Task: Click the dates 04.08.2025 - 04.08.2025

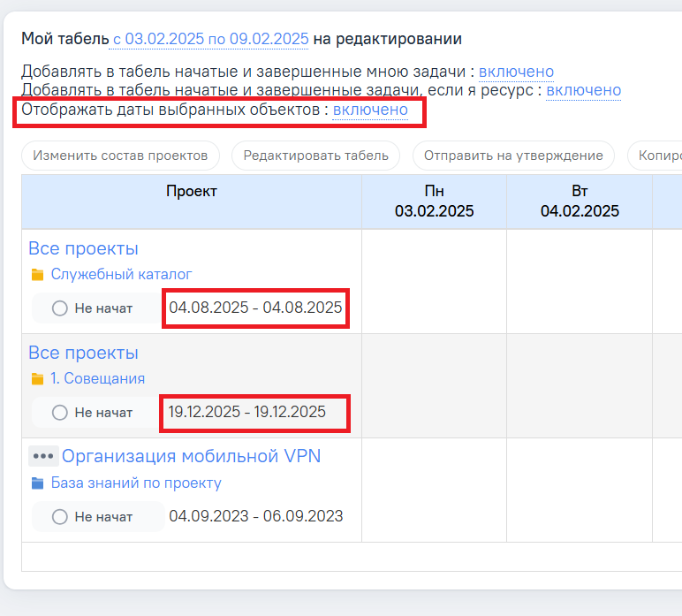Action: [255, 308]
